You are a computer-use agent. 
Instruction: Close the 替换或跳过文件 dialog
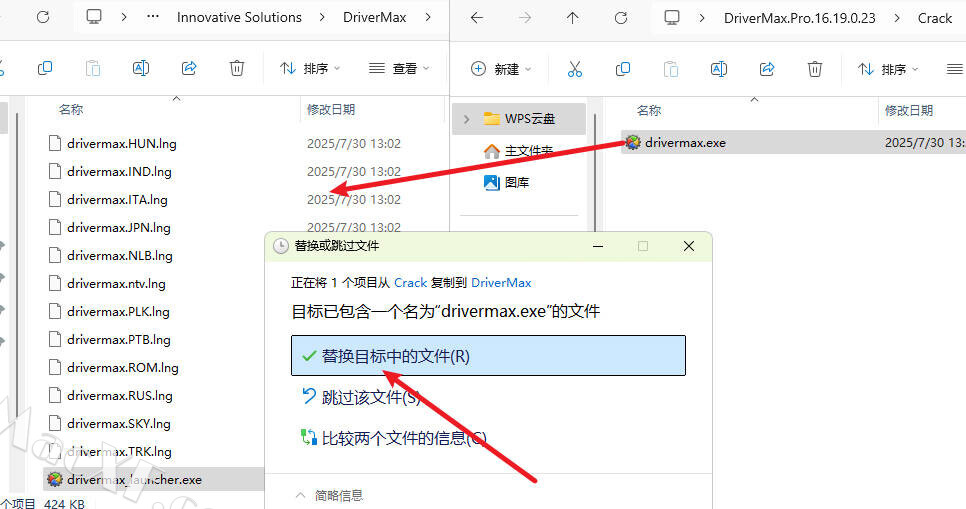click(x=689, y=246)
